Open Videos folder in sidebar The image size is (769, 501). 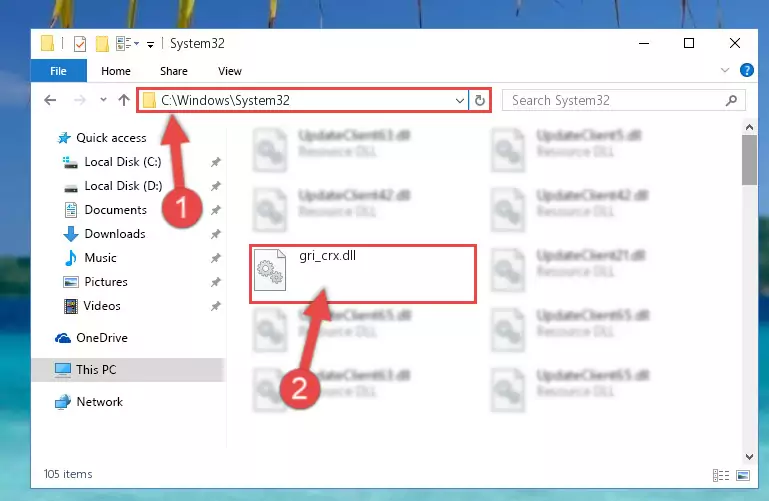[x=102, y=306]
